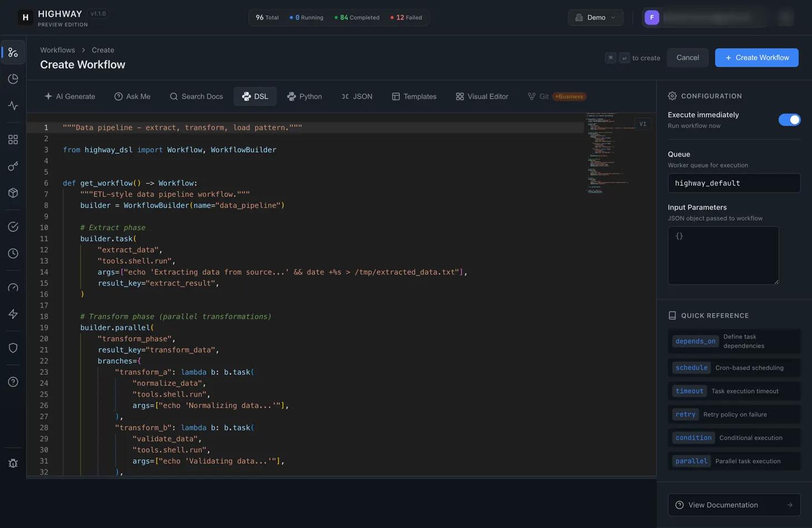812x528 pixels.
Task: Open the shield sidebar icon
Action: 13,348
